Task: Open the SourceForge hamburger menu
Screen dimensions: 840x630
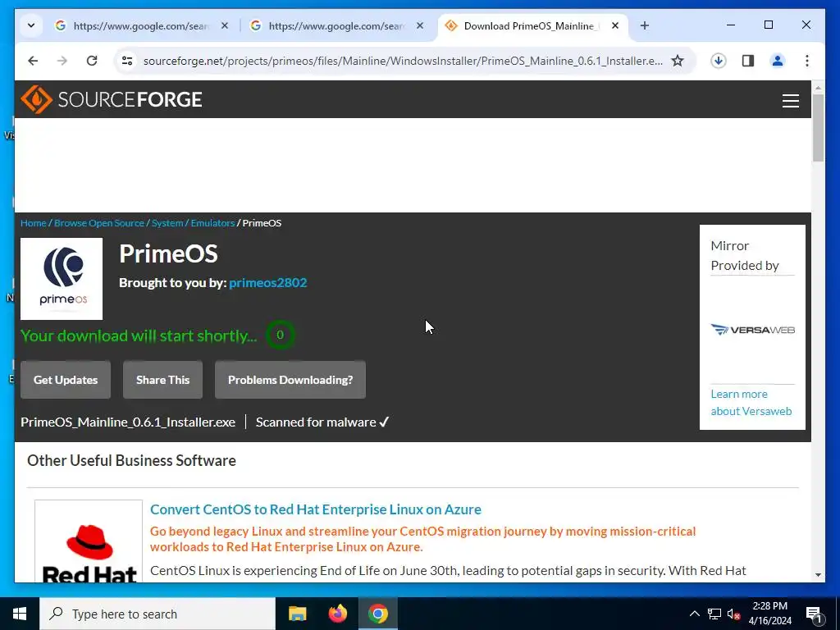Action: [x=790, y=101]
